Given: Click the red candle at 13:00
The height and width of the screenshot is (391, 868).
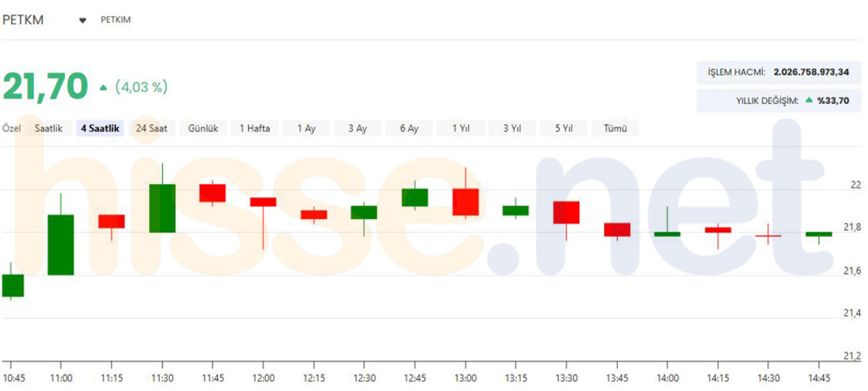Looking at the screenshot, I should coord(466,202).
